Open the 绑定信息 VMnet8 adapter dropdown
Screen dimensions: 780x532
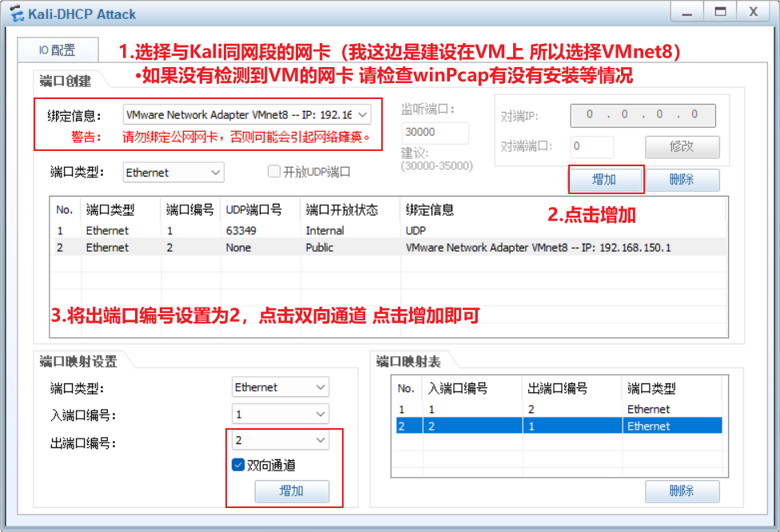coord(247,115)
